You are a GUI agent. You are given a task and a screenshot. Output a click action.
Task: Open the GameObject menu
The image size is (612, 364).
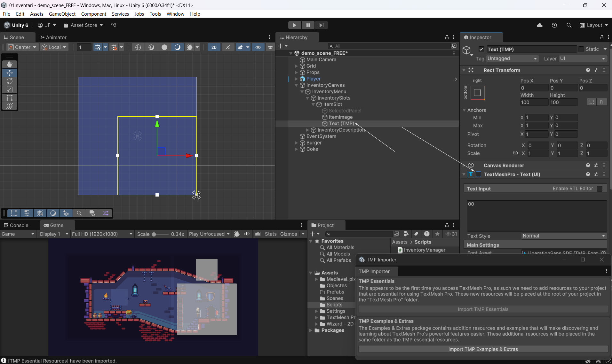[62, 14]
